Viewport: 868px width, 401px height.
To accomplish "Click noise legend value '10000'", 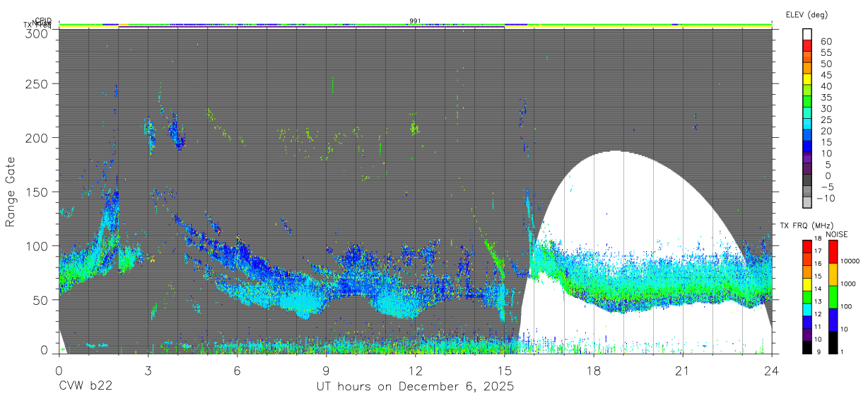I will [850, 262].
